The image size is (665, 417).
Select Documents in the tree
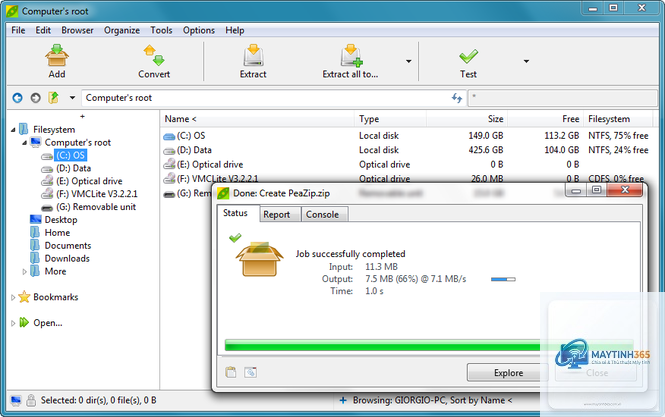[x=68, y=246]
